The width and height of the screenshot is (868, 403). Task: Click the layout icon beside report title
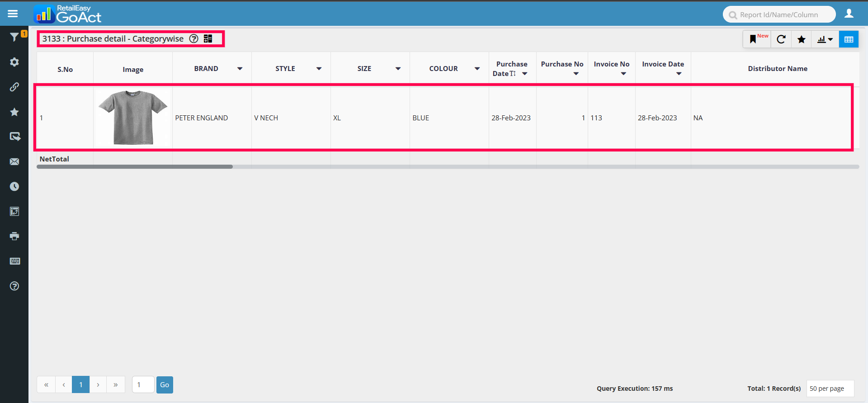point(208,38)
